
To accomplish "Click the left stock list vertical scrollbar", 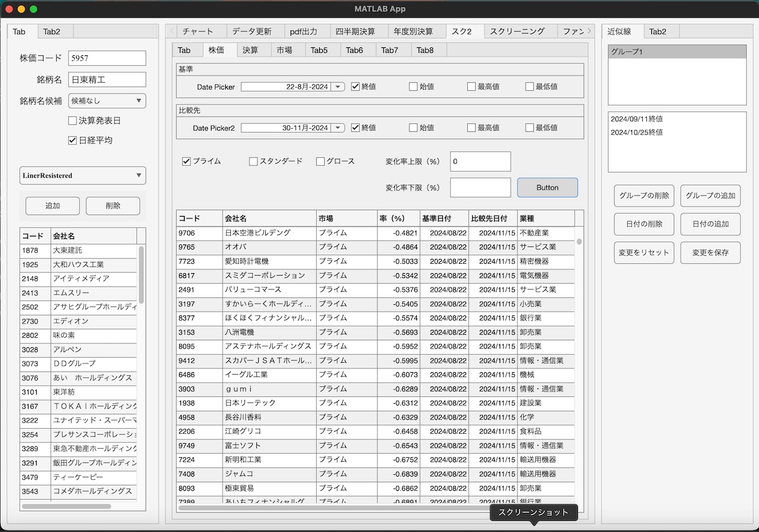I will (141, 275).
